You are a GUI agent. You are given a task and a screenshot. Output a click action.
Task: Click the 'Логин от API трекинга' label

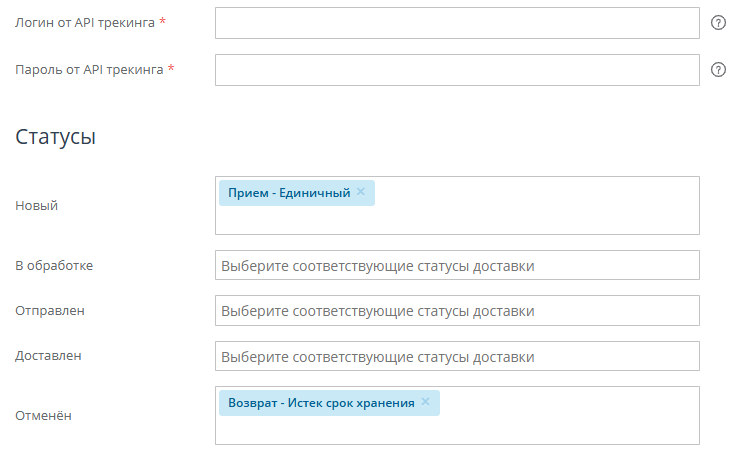coord(85,23)
